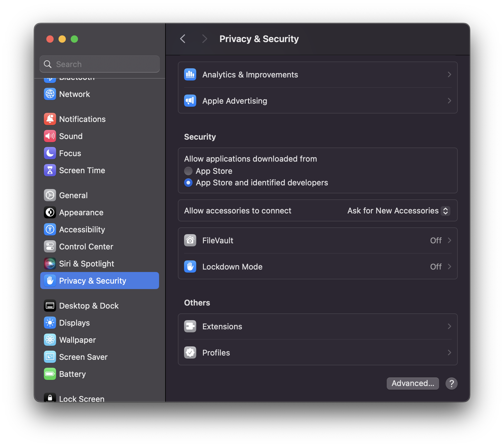
Task: Click the Screen Time hourglass icon
Action: click(50, 170)
